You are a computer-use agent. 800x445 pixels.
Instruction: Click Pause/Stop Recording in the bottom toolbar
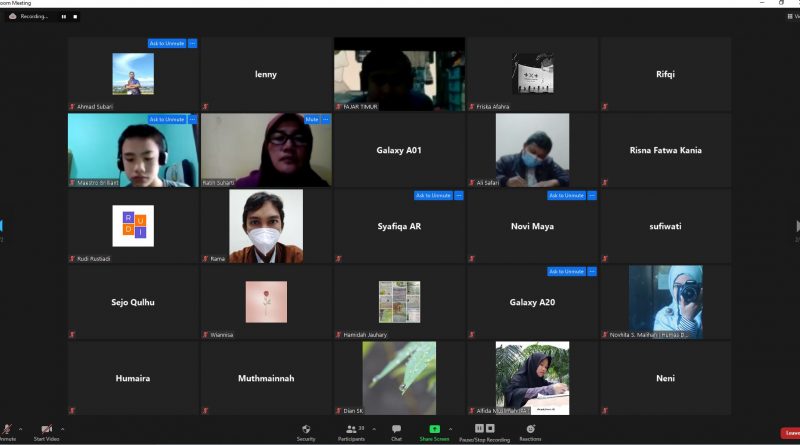click(484, 431)
